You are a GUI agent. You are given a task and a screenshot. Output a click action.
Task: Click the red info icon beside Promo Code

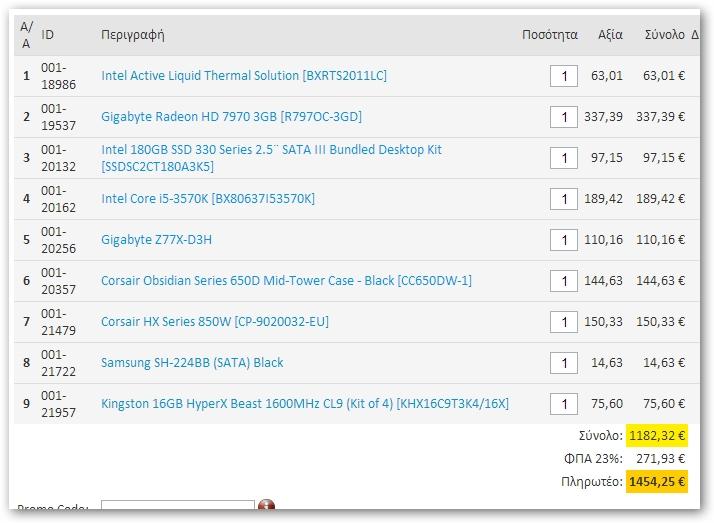pyautogui.click(x=266, y=504)
